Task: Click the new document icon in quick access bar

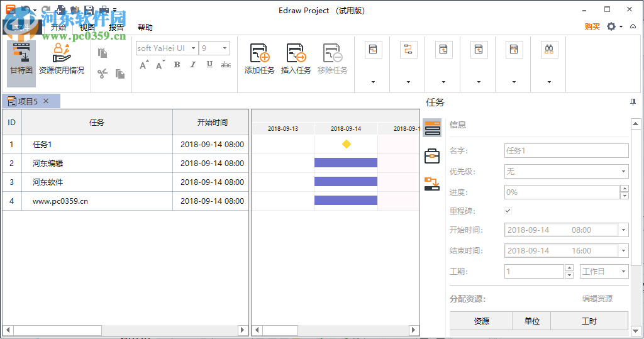Action: click(x=61, y=10)
